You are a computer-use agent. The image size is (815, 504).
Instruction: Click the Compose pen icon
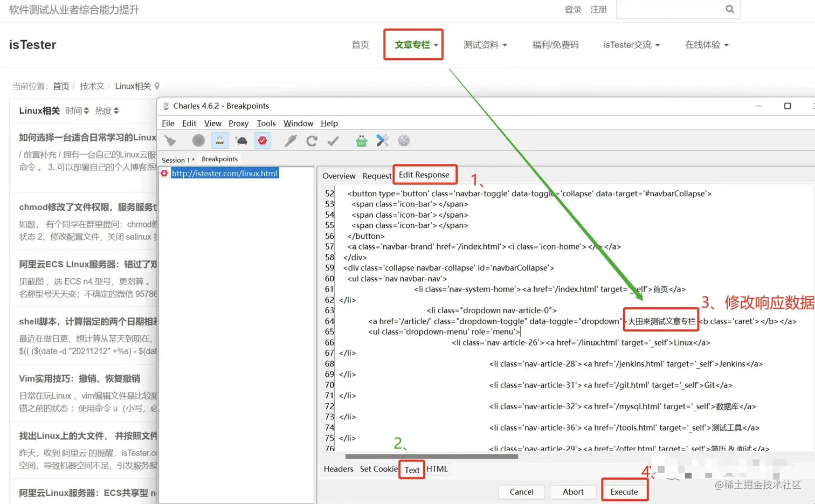(x=291, y=141)
